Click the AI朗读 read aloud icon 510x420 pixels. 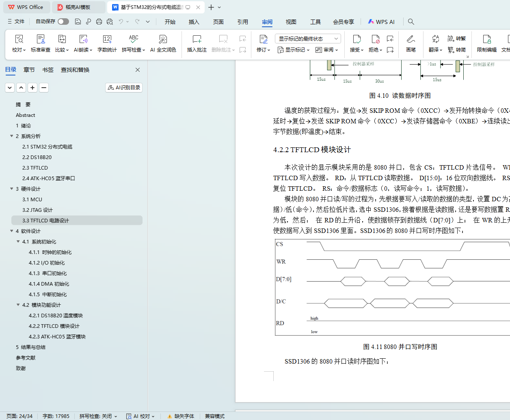[x=83, y=39]
